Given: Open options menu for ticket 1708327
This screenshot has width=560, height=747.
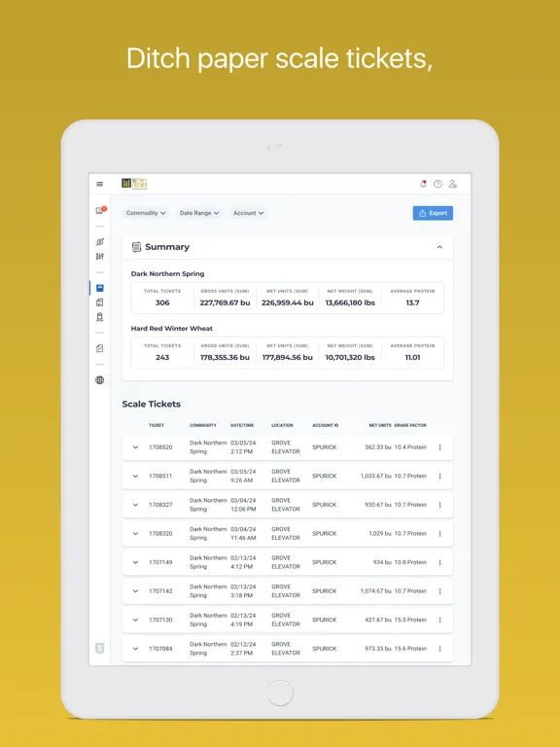Looking at the screenshot, I should (439, 505).
